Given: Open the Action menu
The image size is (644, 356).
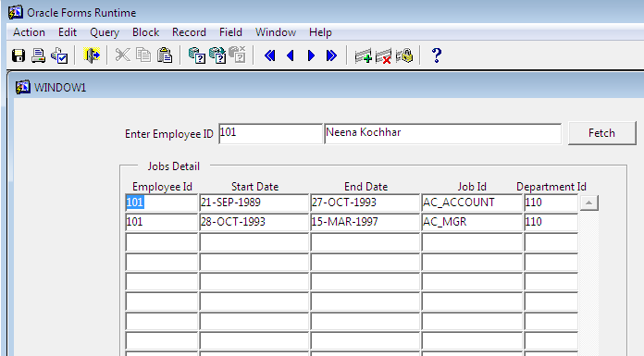Looking at the screenshot, I should pyautogui.click(x=29, y=32).
